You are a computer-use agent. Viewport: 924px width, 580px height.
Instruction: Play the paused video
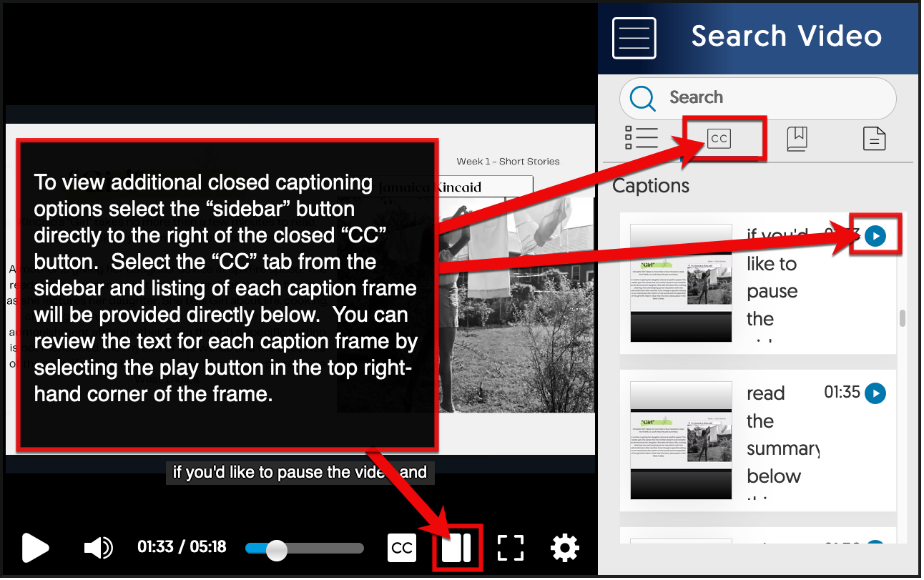35,548
